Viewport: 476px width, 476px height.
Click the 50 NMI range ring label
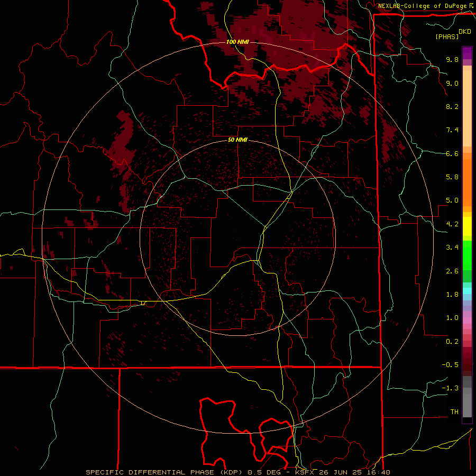(x=237, y=140)
